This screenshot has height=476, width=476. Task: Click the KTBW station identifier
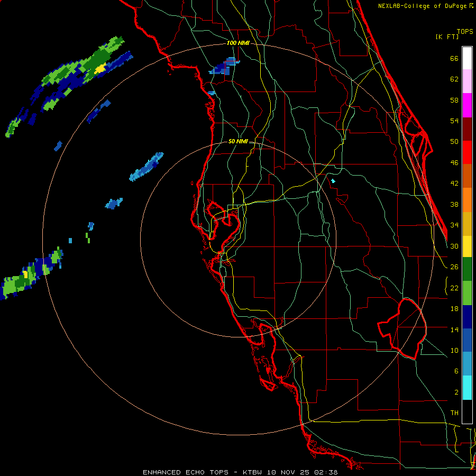tap(252, 472)
